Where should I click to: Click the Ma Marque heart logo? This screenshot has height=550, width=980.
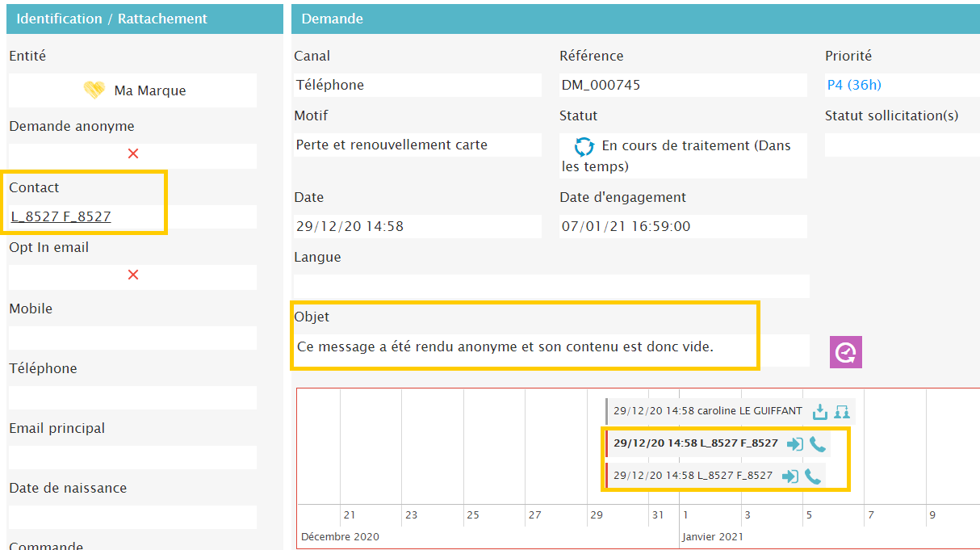(x=94, y=90)
